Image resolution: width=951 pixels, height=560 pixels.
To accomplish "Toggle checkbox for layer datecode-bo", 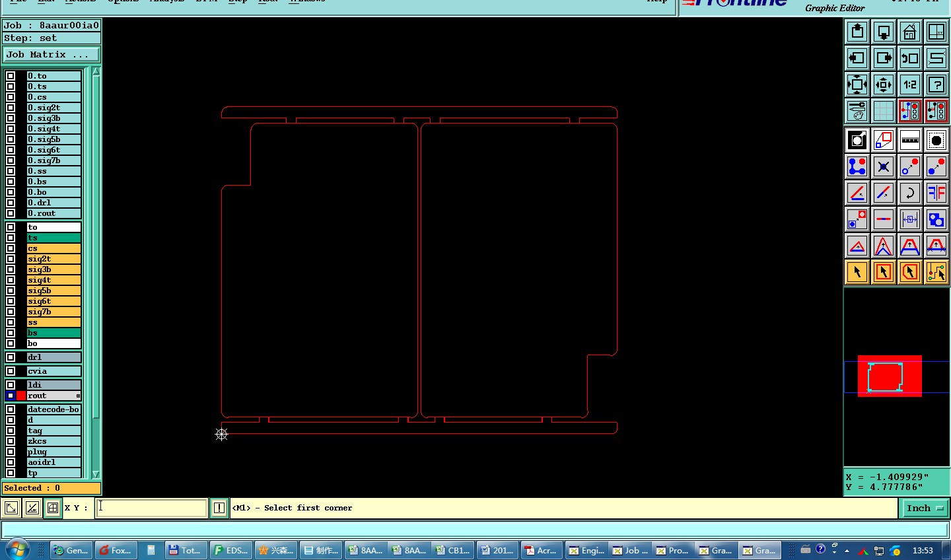I will click(11, 409).
